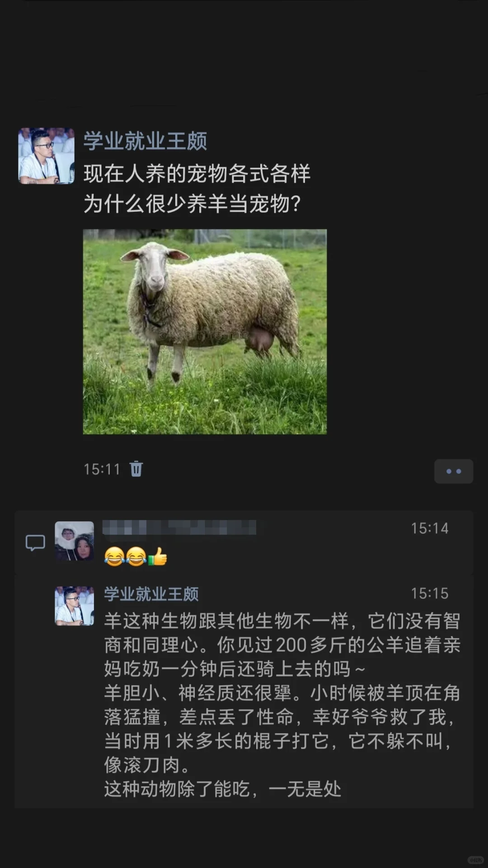The width and height of the screenshot is (488, 868).
Task: Open the two-dot like/comment menu button
Action: [x=454, y=471]
